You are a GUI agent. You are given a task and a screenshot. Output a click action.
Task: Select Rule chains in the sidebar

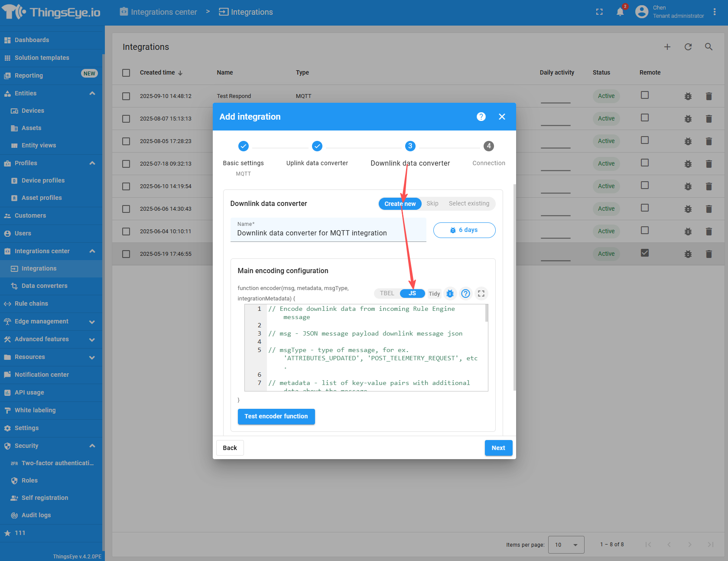click(32, 303)
